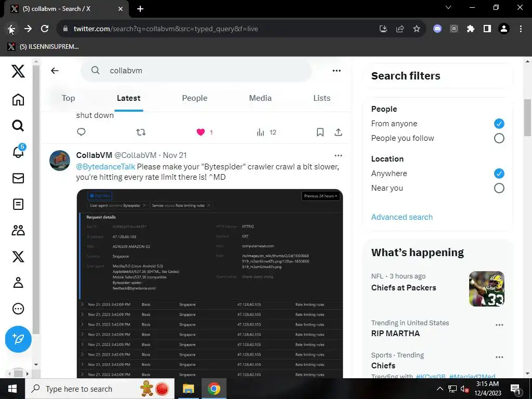Screen dimensions: 532x399
Task: Switch to Top tab
Action: click(68, 98)
